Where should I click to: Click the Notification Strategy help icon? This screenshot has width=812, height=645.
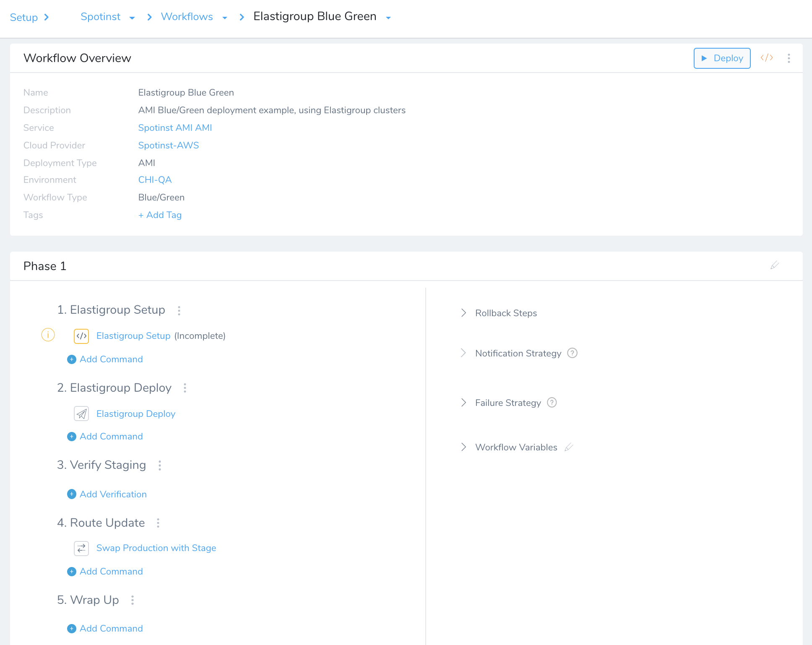tap(573, 353)
